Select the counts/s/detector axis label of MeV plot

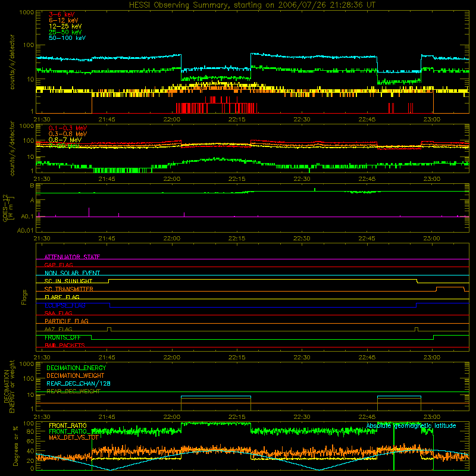[x=12, y=148]
